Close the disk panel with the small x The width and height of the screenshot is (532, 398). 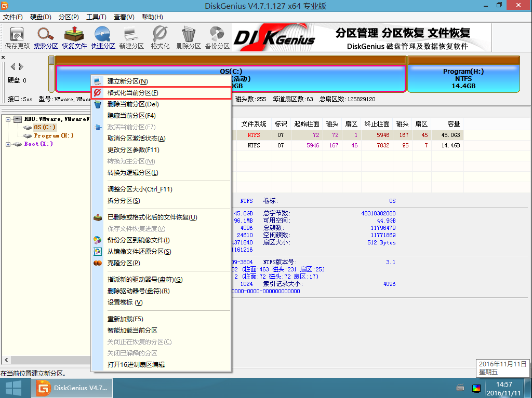3,57
